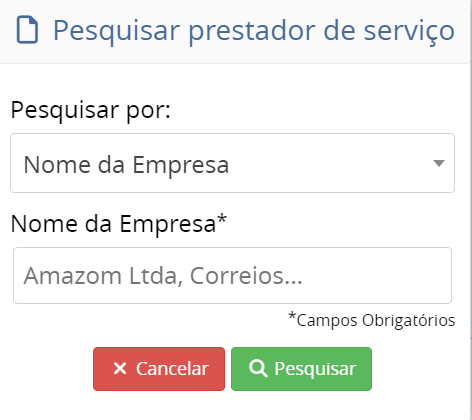Select the "Nome da Empresa" value in the combo box
472x420 pixels.
click(126, 164)
